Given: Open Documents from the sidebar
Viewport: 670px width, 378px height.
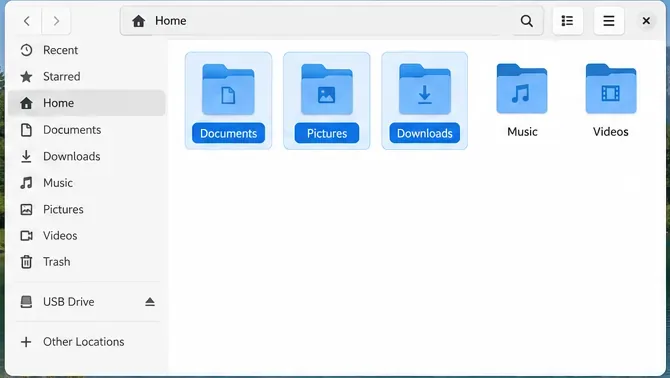Looking at the screenshot, I should (x=87, y=130).
